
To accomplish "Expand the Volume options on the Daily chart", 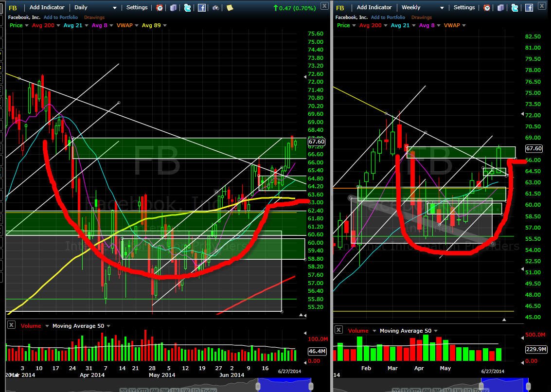I will point(47,326).
